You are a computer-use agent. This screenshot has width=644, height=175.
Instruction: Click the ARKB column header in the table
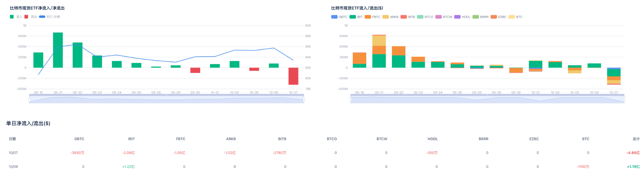pyautogui.click(x=231, y=139)
